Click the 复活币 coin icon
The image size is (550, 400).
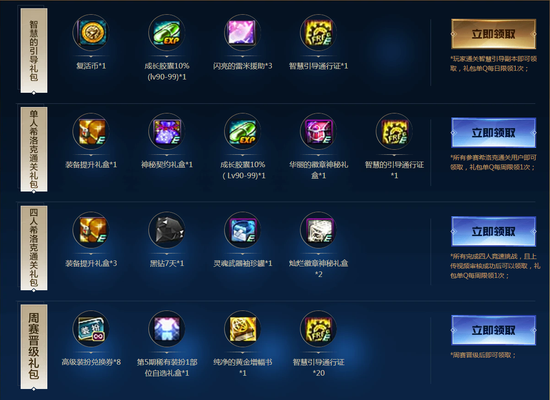click(x=91, y=33)
